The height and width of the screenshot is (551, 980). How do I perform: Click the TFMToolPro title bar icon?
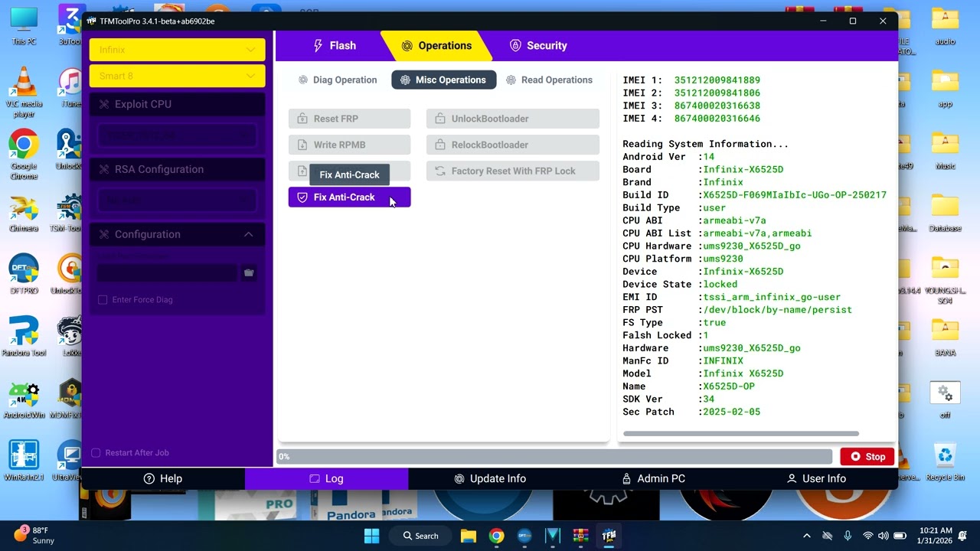pyautogui.click(x=92, y=21)
